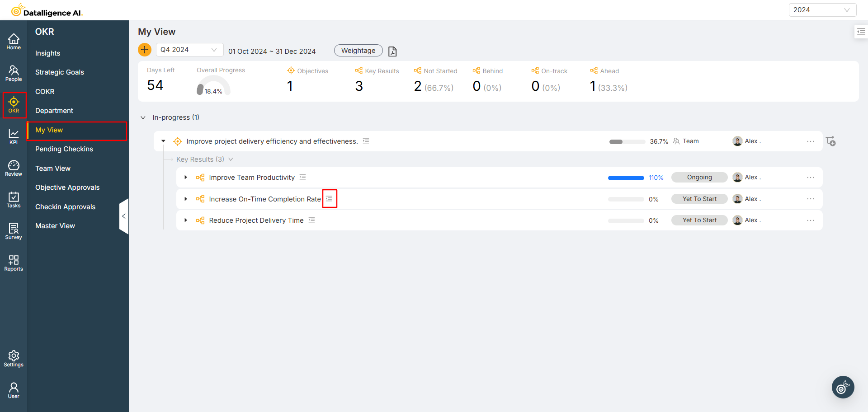Click the Ongoing status on Improve Team Productivity

[x=699, y=178]
